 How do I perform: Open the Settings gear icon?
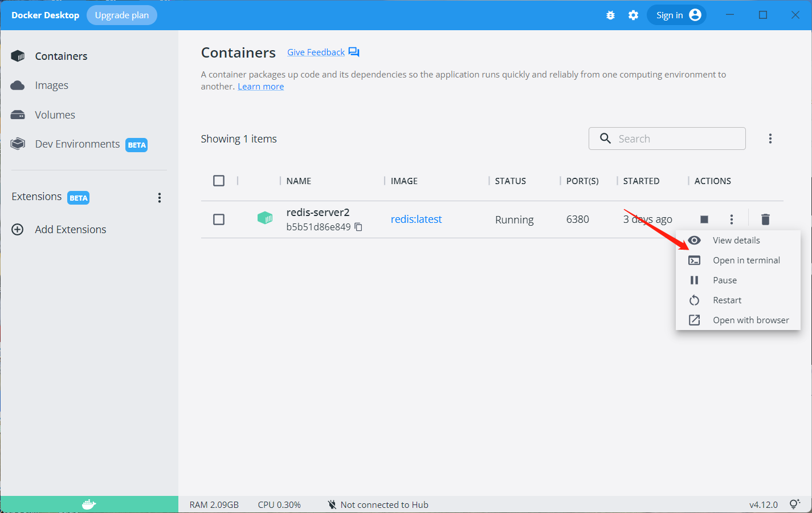[633, 15]
